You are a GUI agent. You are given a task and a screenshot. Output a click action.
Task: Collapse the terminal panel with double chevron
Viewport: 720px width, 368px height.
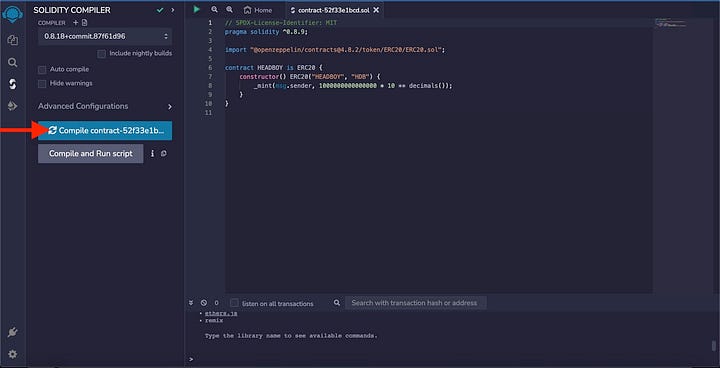pos(191,303)
